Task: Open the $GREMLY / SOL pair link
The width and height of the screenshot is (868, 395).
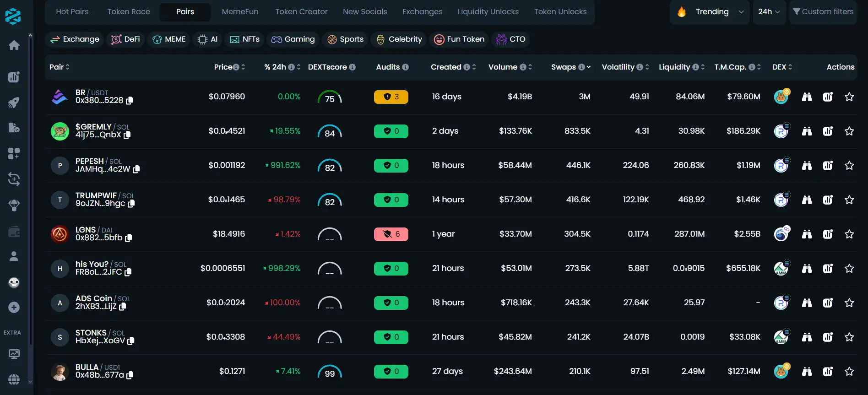Action: pos(93,127)
